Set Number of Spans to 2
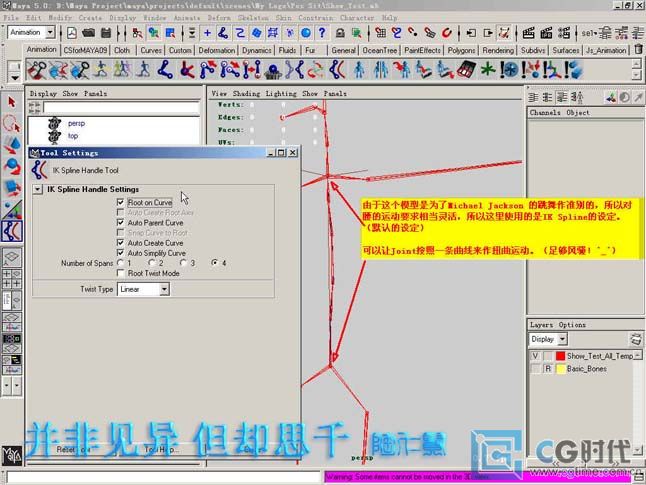 click(x=152, y=262)
